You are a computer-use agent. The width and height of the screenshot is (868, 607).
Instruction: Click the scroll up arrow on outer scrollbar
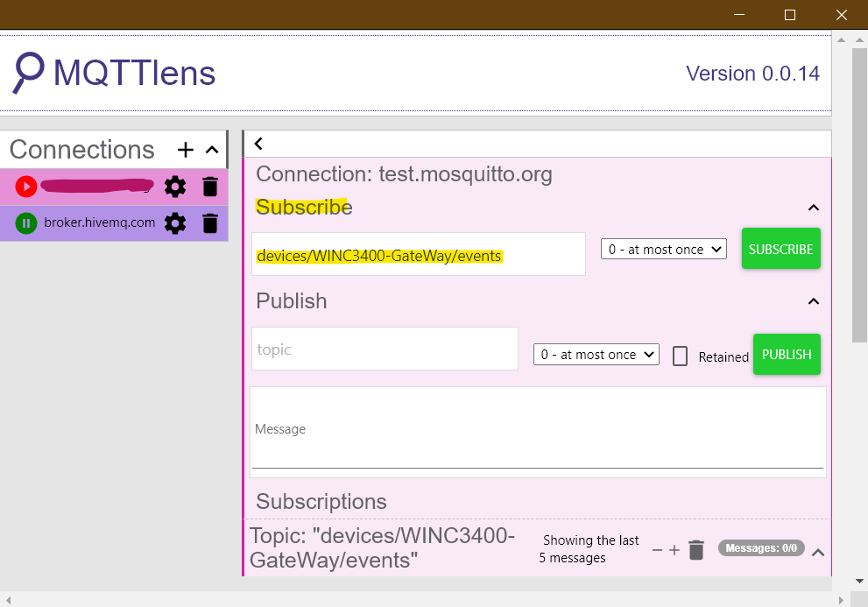(x=859, y=40)
